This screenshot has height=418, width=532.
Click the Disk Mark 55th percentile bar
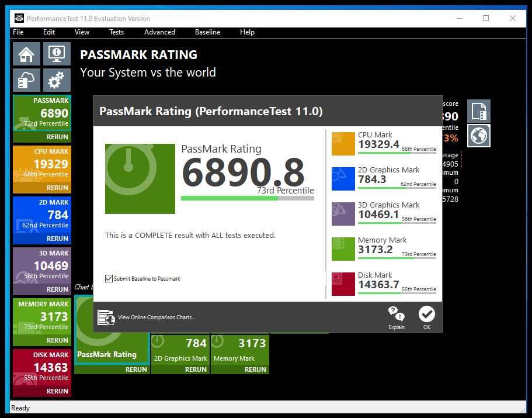(397, 293)
